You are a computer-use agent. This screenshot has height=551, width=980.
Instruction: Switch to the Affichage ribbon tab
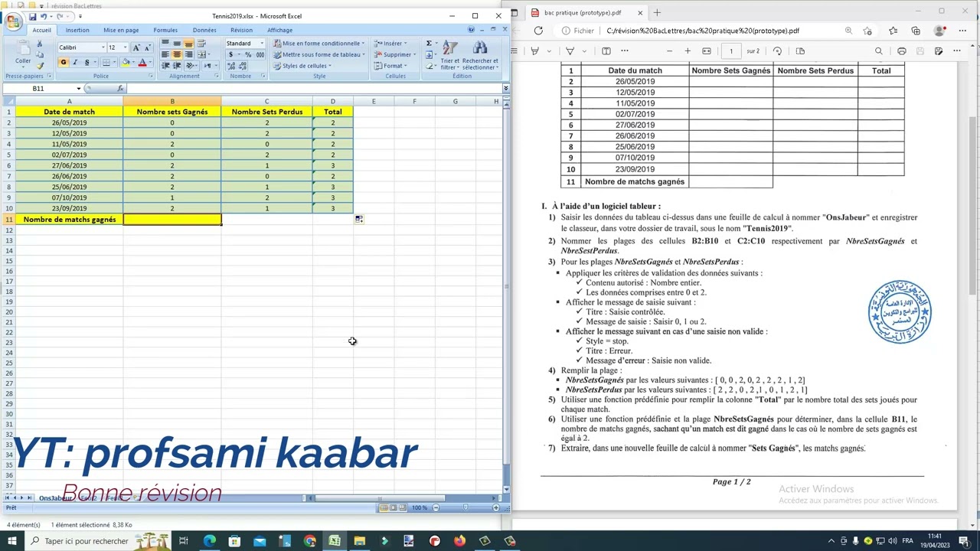pyautogui.click(x=279, y=31)
